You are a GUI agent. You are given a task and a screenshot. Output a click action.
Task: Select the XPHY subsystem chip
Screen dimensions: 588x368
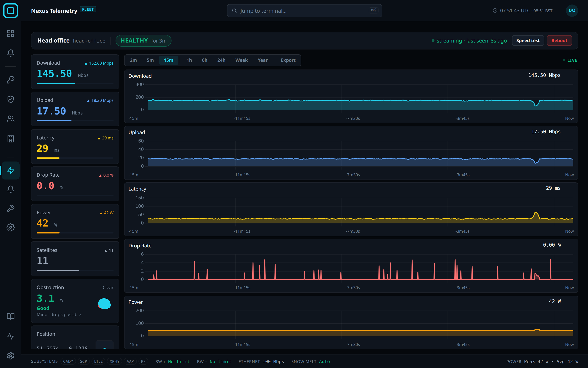115,361
